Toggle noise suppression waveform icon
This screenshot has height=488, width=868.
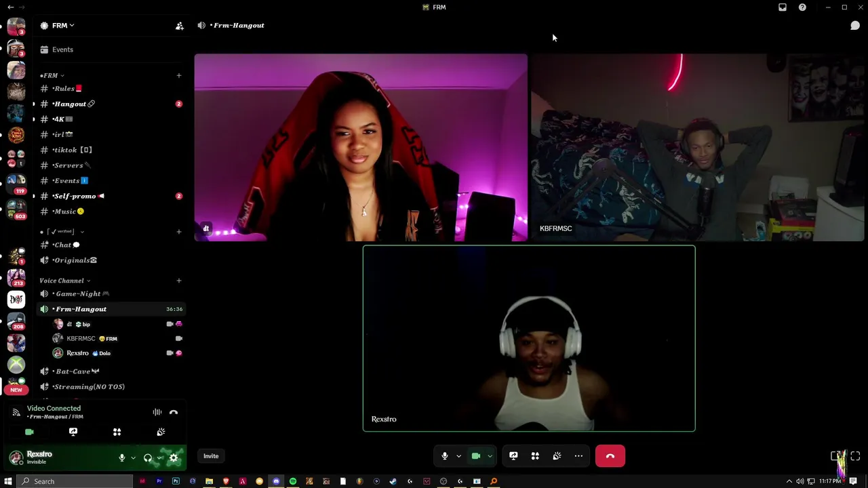pos(157,412)
